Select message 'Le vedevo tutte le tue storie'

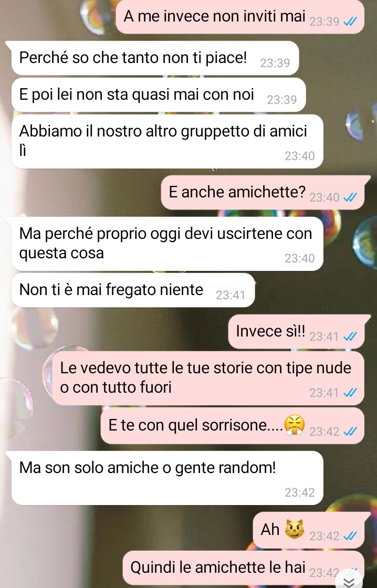208,378
